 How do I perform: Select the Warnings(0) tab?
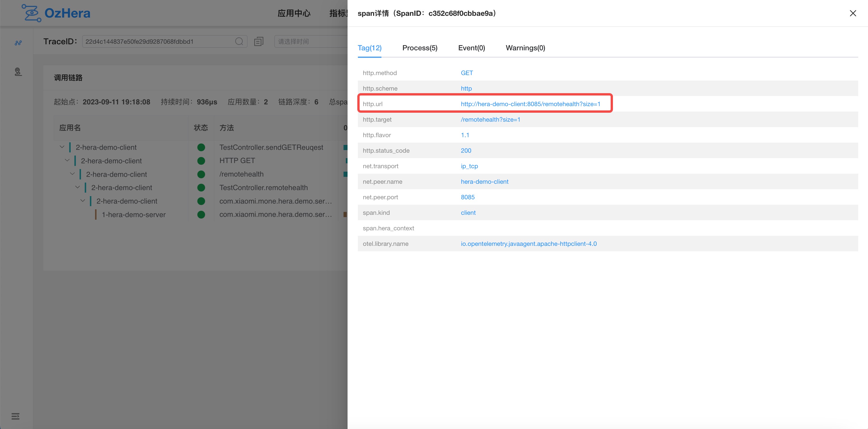[x=525, y=48]
